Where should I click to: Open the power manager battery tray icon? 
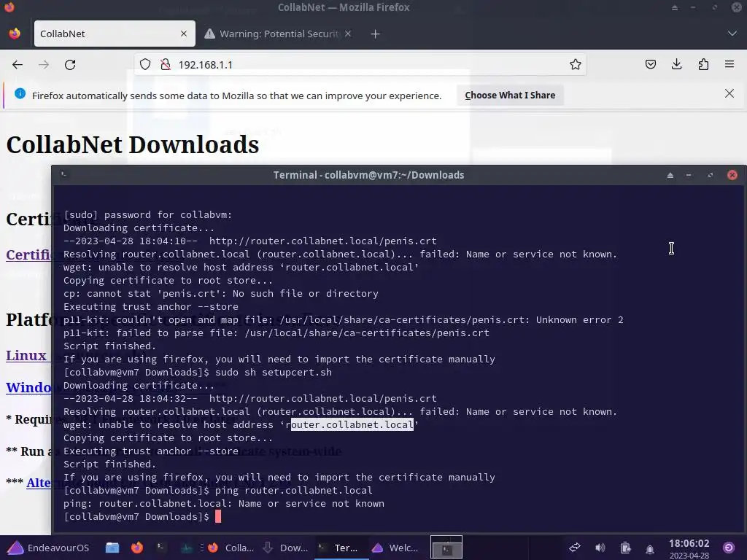pyautogui.click(x=625, y=548)
